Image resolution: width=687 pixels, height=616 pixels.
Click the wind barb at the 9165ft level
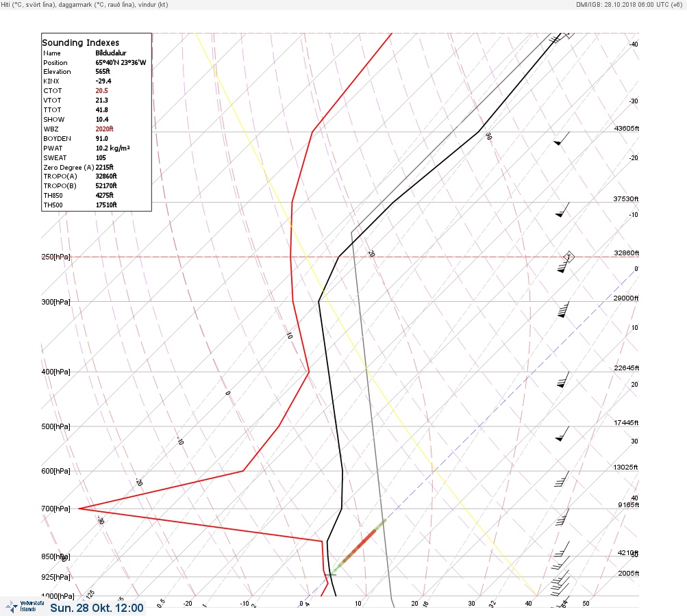pos(562,517)
